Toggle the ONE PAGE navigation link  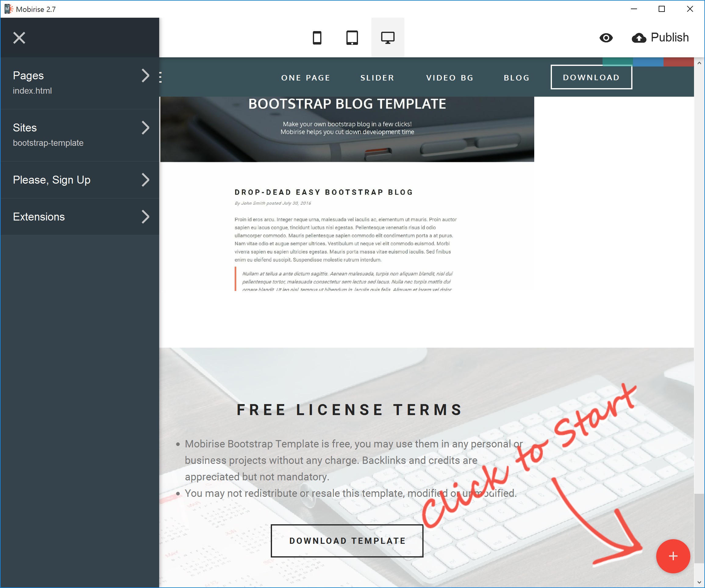click(306, 77)
